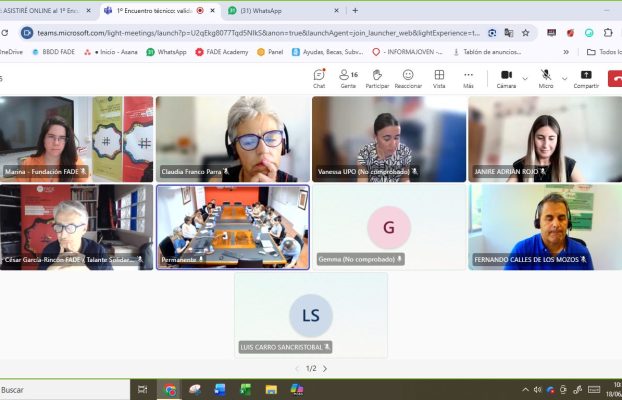622x400 pixels.
Task: Open the Extensions puzzle icon
Action: pyautogui.click(x=608, y=33)
